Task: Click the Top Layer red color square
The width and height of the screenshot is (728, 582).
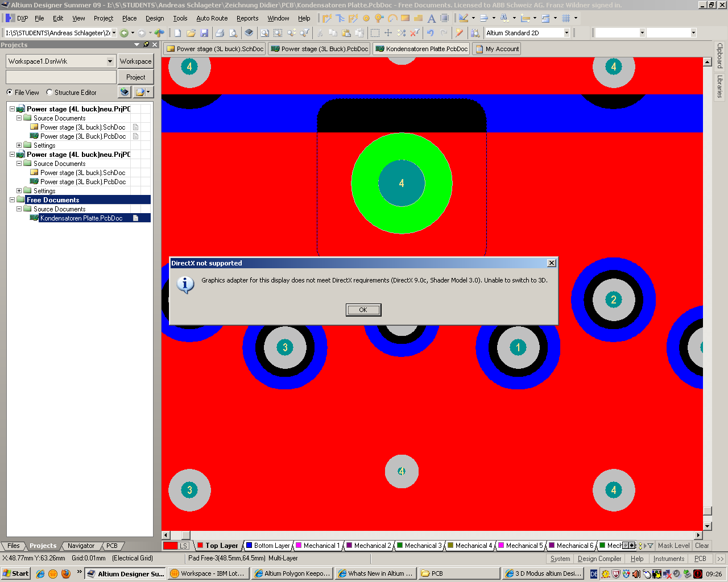Action: (200, 546)
